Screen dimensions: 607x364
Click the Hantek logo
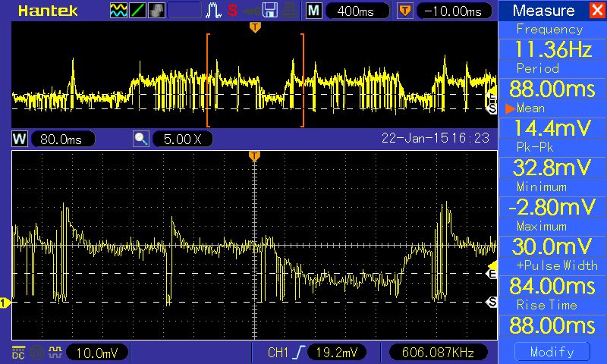[48, 11]
